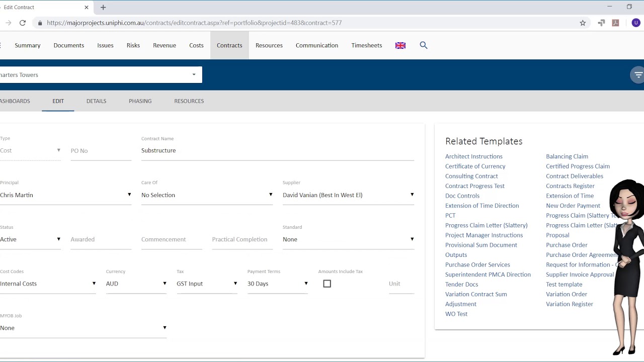Switch to the Phasing tab
The image size is (644, 362).
pyautogui.click(x=140, y=101)
